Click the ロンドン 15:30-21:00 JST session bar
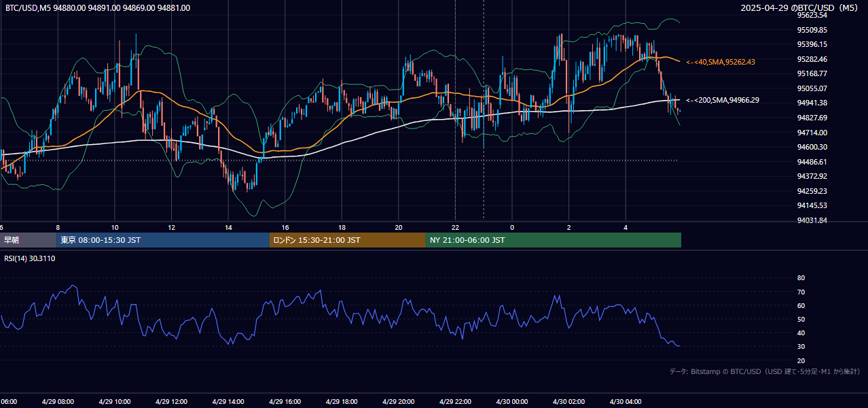The height and width of the screenshot is (408, 868). pos(348,240)
